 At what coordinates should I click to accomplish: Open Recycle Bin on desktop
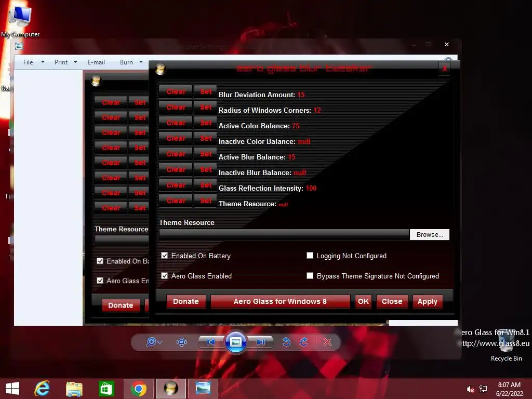507,346
